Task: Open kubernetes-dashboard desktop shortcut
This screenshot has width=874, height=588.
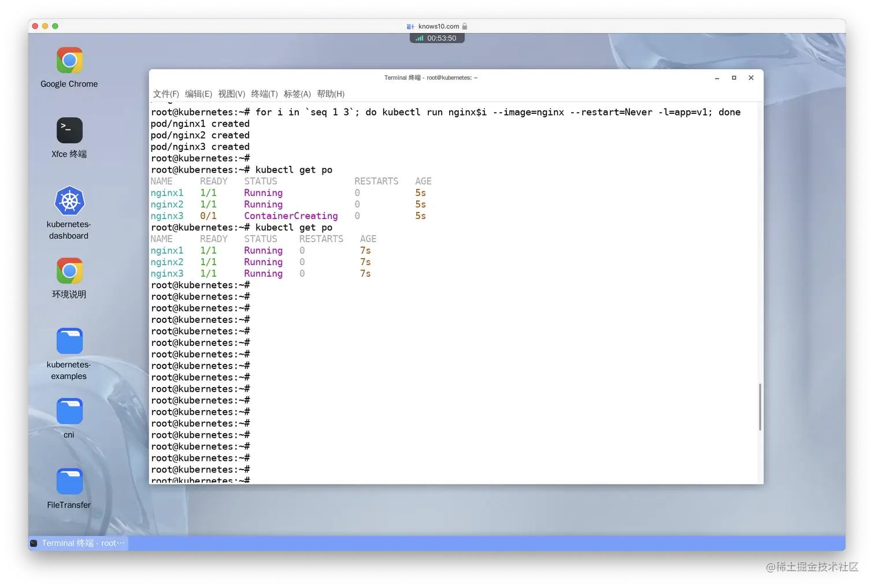Action: pos(69,201)
